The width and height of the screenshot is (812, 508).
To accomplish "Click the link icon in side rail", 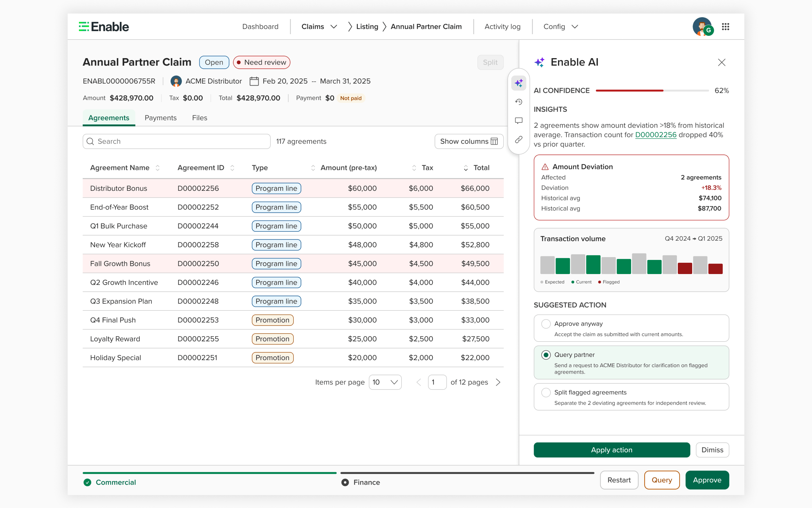I will (x=519, y=139).
